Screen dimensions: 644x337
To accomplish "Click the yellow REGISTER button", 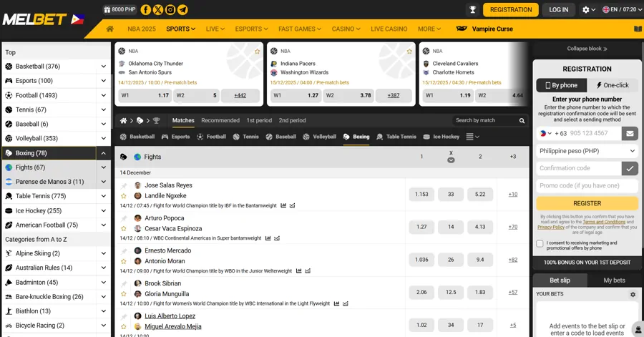I will click(587, 203).
